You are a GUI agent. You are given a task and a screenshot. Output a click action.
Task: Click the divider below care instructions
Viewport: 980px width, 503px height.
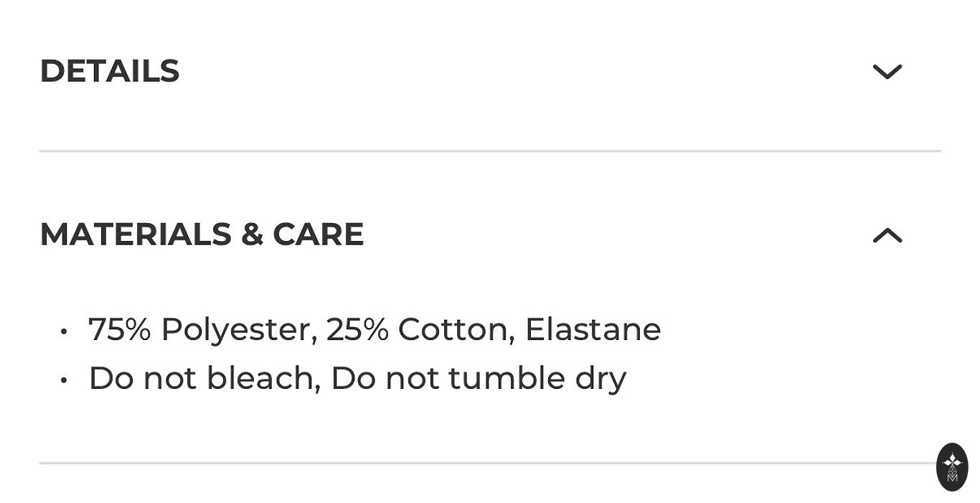click(490, 463)
